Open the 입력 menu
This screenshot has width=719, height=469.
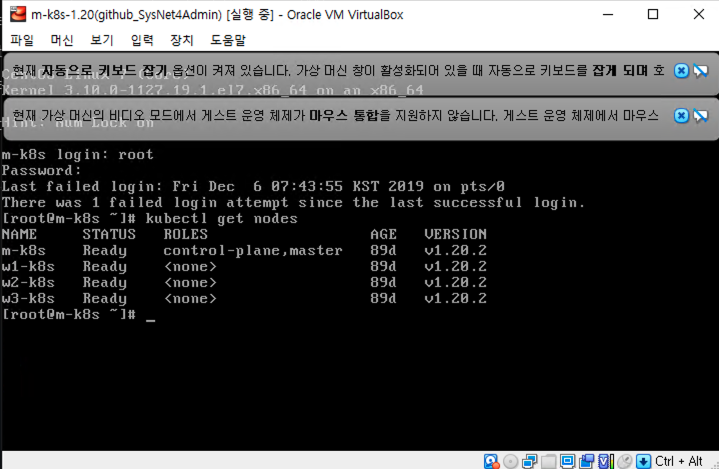pos(142,40)
